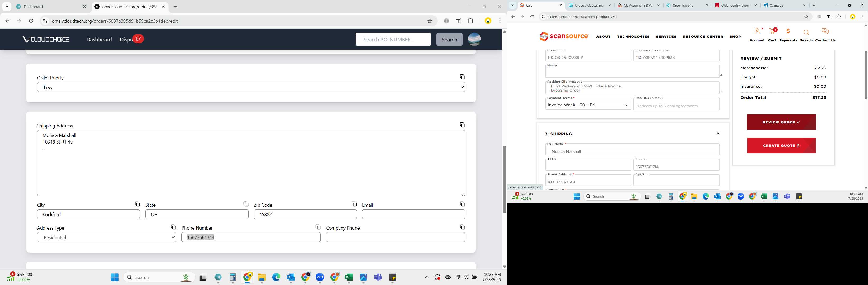Open the SERVICES menu on ScanSource

coord(666,37)
